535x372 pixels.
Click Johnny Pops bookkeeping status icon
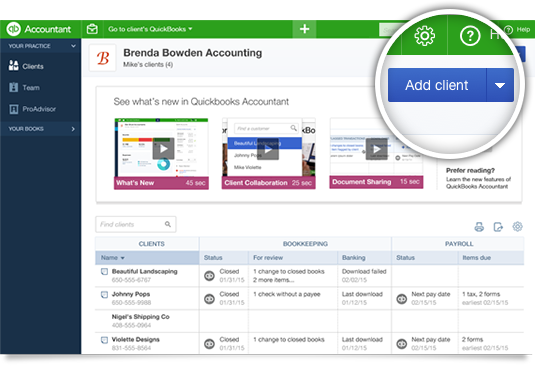pyautogui.click(x=209, y=299)
